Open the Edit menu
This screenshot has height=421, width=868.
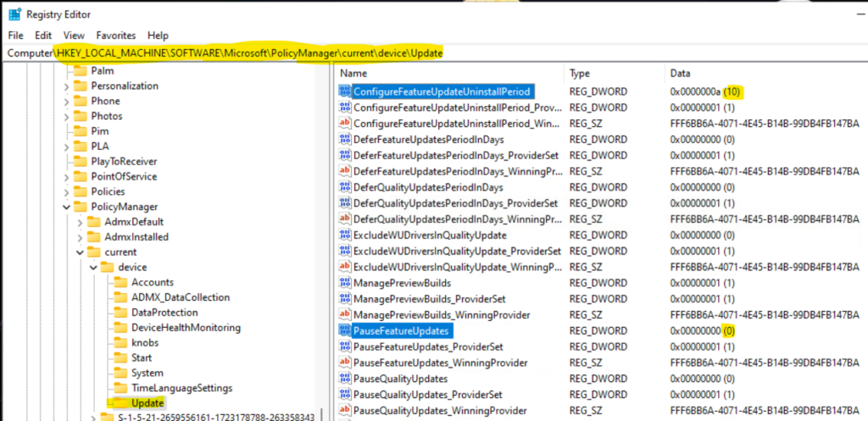tap(43, 36)
